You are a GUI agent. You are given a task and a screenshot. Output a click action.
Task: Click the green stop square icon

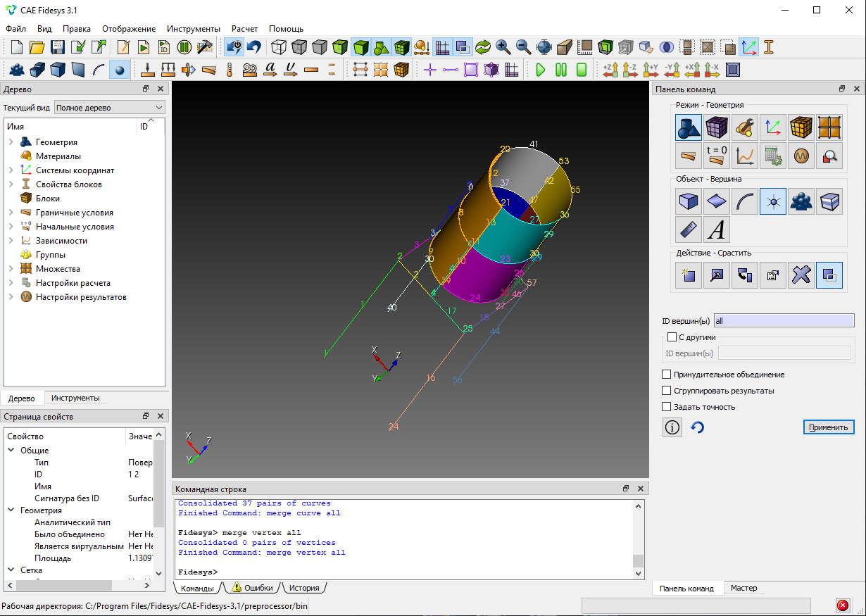point(582,70)
